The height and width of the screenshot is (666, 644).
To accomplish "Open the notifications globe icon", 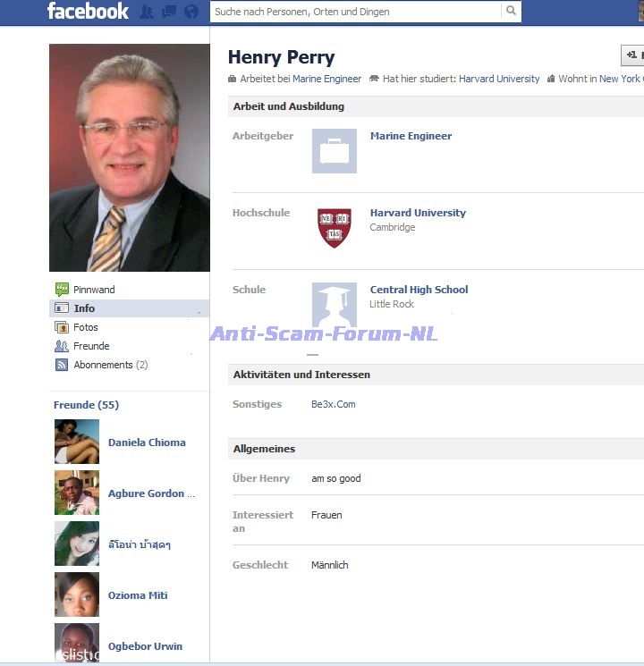I will click(x=191, y=12).
